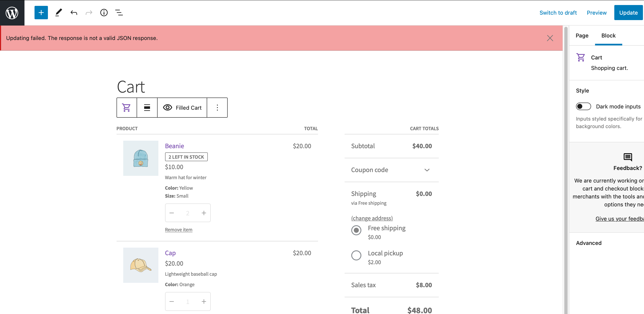Click the Update button
This screenshot has width=644, height=314.
tap(628, 13)
